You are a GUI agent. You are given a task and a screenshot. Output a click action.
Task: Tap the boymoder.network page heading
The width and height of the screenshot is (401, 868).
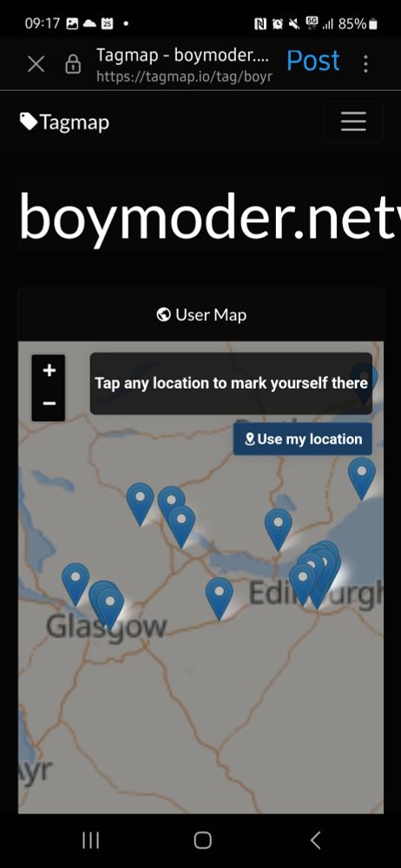tap(210, 215)
